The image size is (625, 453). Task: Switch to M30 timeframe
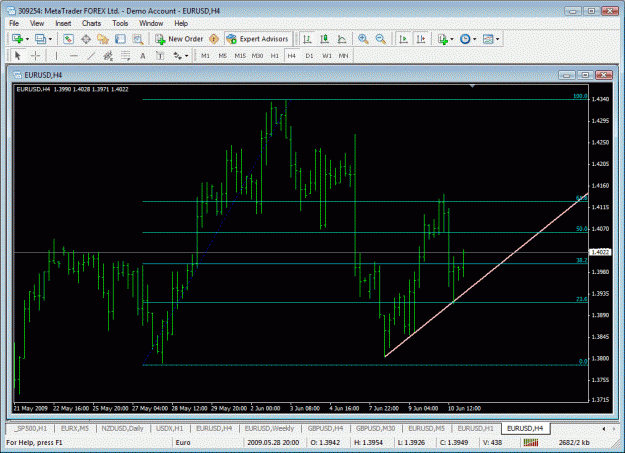(x=257, y=56)
